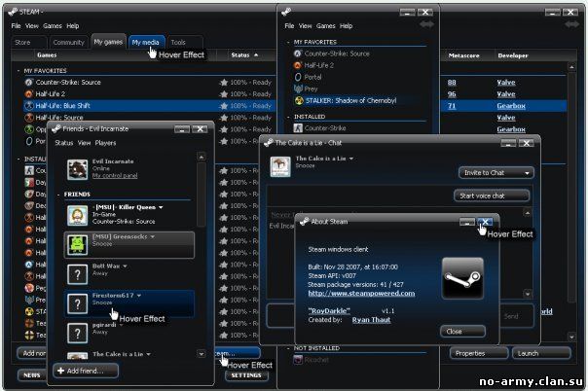Click Counter-Strike: Source icon in main favorites

pos(29,82)
